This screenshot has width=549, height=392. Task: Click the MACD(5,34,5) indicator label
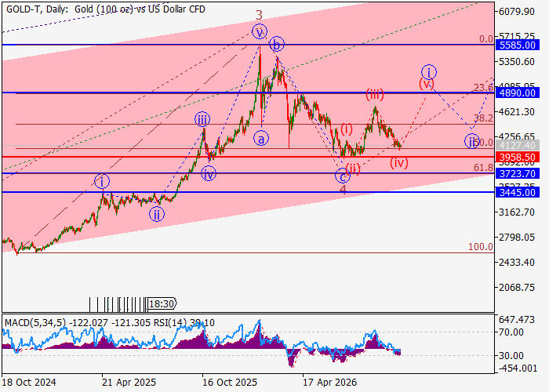(x=35, y=323)
